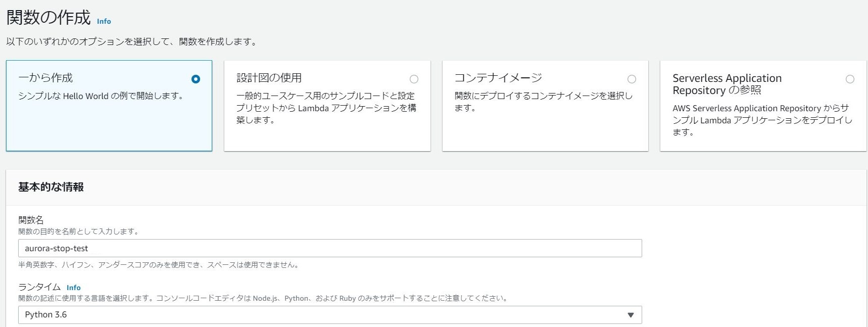Click the 一般的ユースケース用 blueprint description text
This screenshot has height=327, width=868.
point(326,108)
